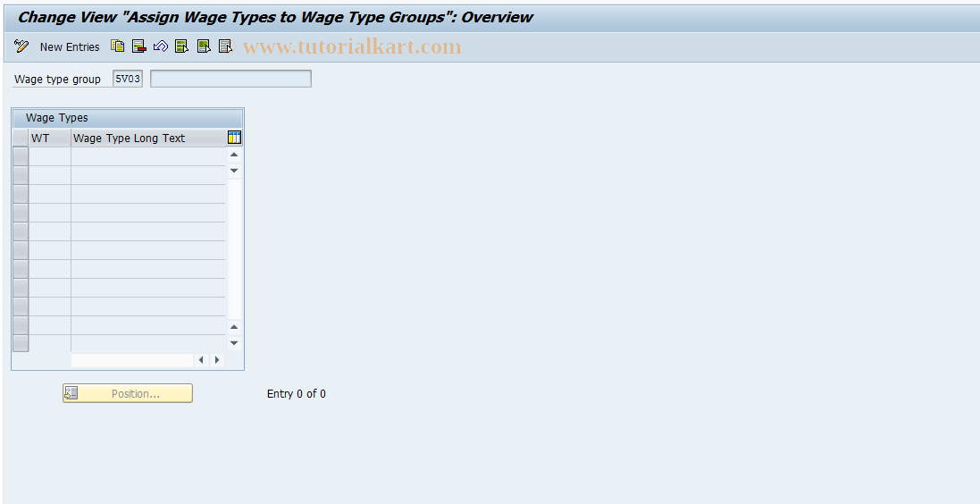Select the Wage Type Long Text column header
Viewport: 980px width, 504px height.
149,139
